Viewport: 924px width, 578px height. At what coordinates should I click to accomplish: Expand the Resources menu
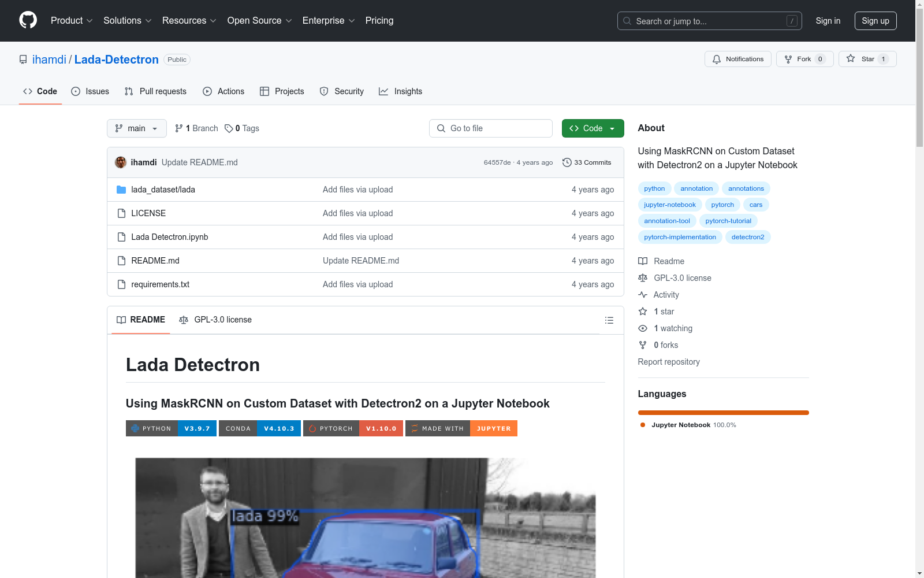189,21
